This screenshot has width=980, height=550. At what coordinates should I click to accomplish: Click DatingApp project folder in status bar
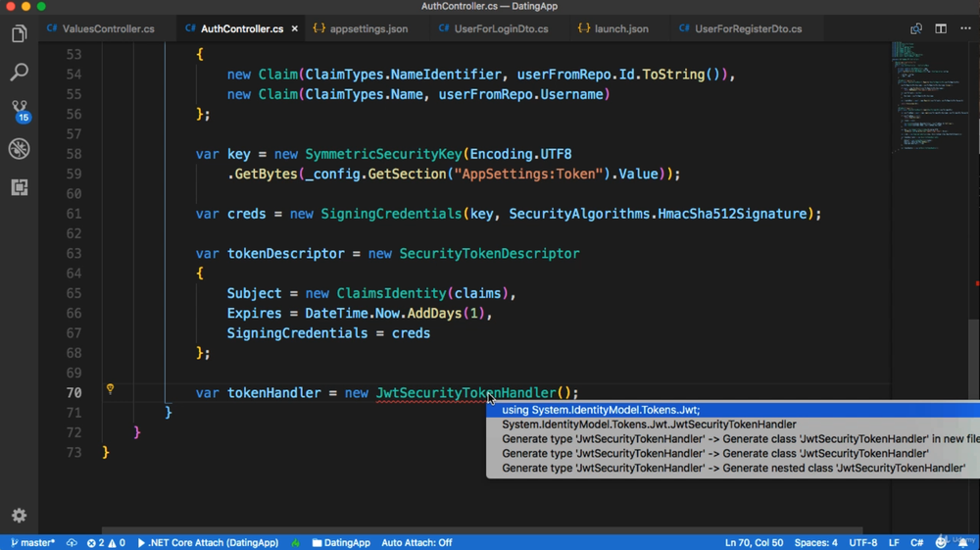[x=341, y=542]
